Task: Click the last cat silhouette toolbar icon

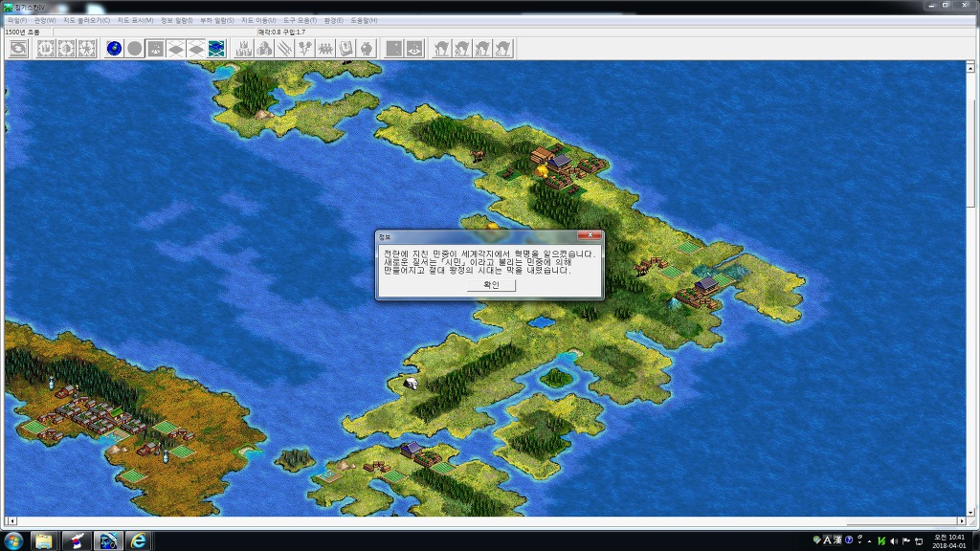Action: coord(503,48)
